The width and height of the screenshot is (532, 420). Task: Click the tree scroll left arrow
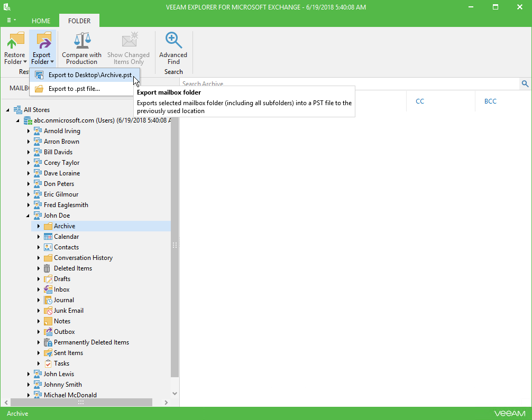point(6,403)
